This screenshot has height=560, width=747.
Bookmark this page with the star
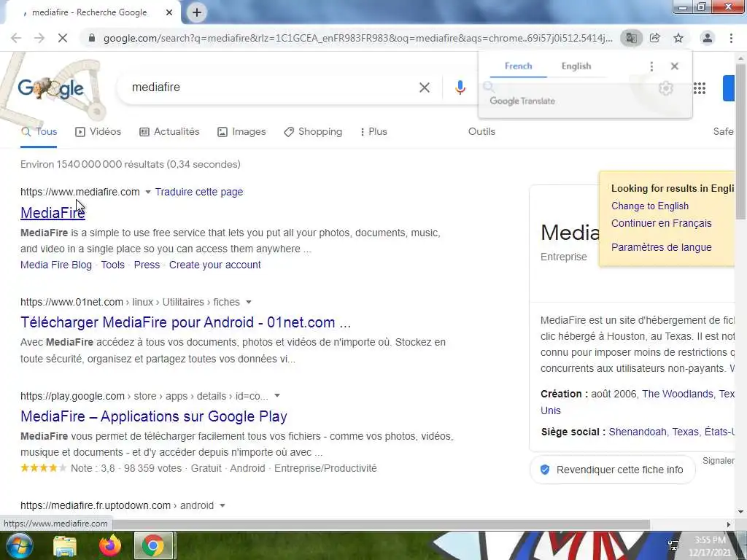[x=678, y=38]
